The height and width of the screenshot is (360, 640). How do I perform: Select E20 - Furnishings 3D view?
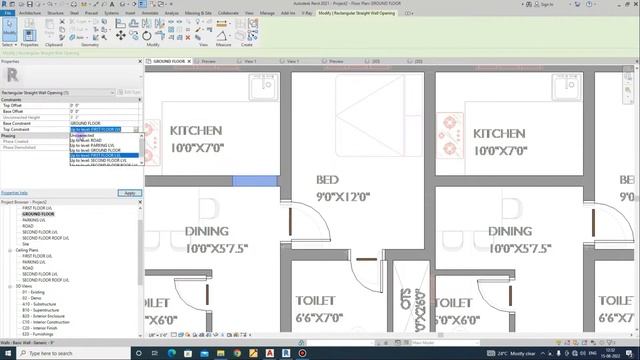coord(38,334)
